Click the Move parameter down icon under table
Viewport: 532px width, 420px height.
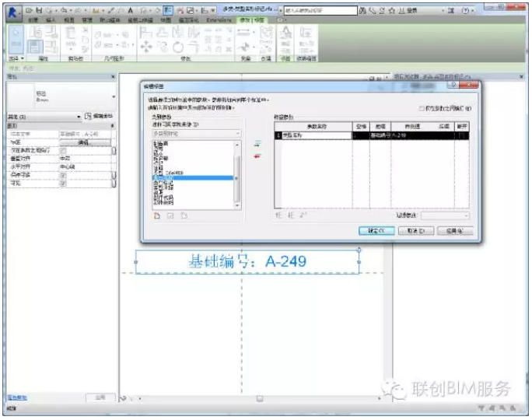coord(291,215)
